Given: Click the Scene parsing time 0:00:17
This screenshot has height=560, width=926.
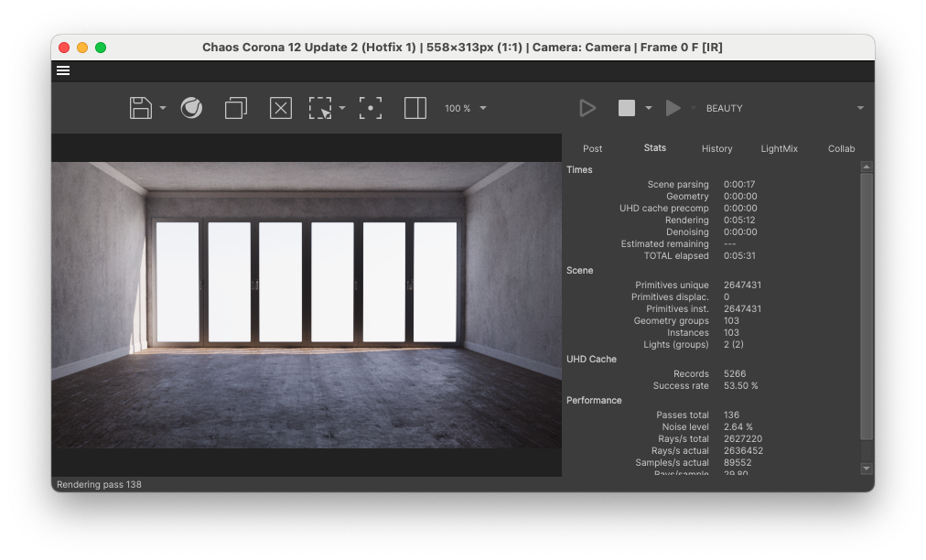Looking at the screenshot, I should click(x=739, y=184).
